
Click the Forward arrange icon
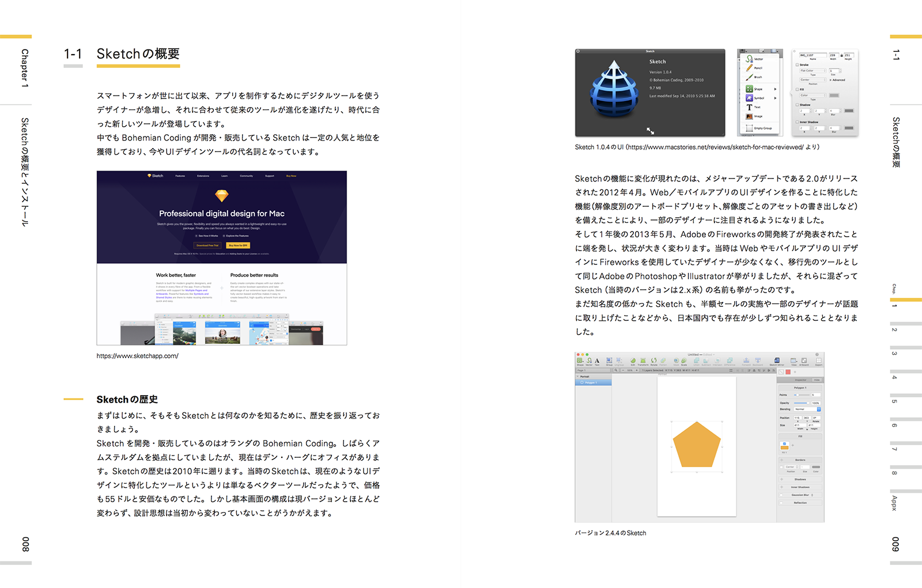(x=746, y=361)
